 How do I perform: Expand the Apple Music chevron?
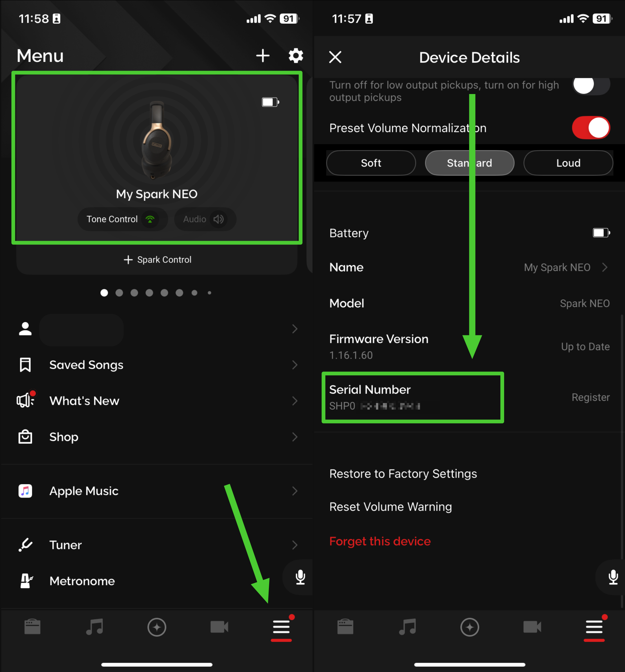(294, 491)
